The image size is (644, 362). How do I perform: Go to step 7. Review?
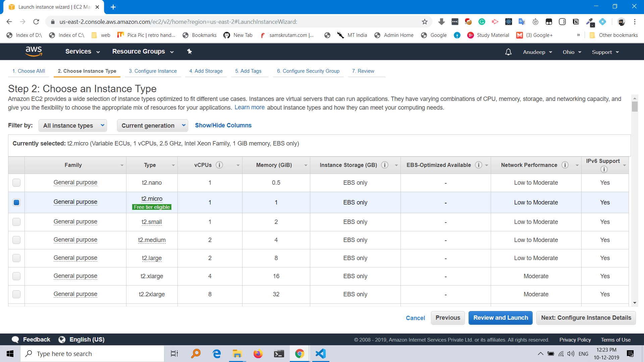tap(363, 71)
